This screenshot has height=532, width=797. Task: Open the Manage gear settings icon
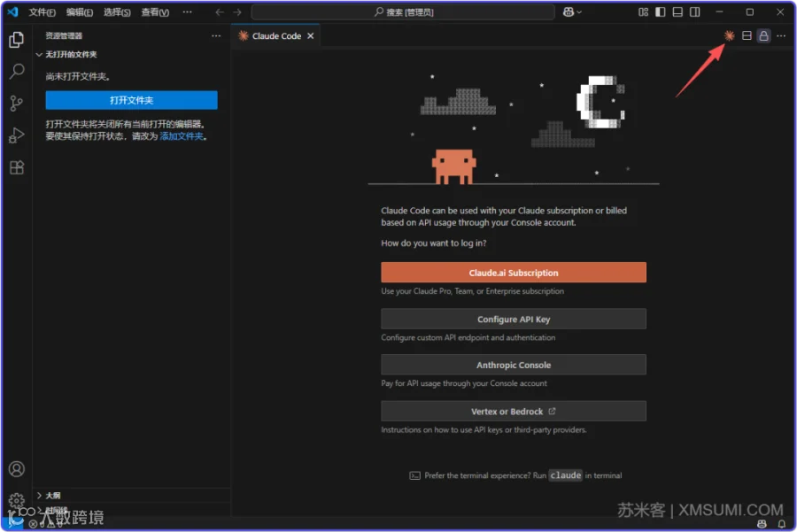coord(16,500)
